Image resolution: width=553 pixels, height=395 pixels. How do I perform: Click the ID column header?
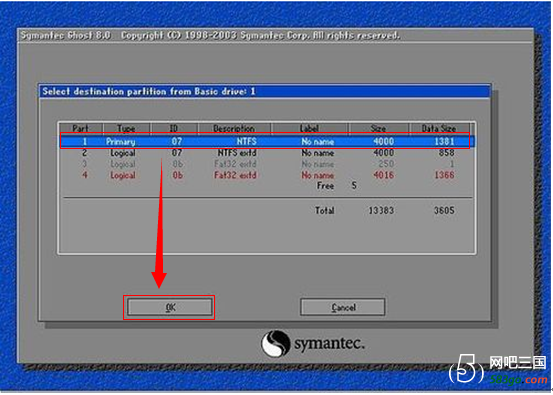[174, 128]
